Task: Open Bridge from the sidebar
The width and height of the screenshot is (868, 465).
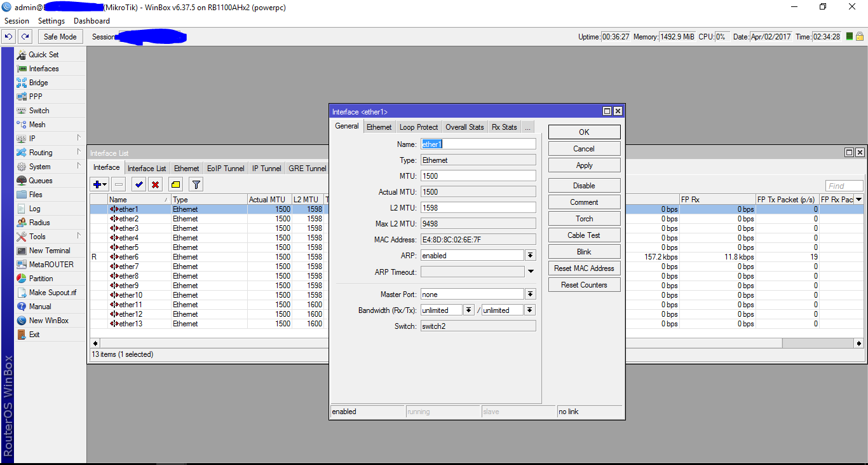Action: click(38, 83)
